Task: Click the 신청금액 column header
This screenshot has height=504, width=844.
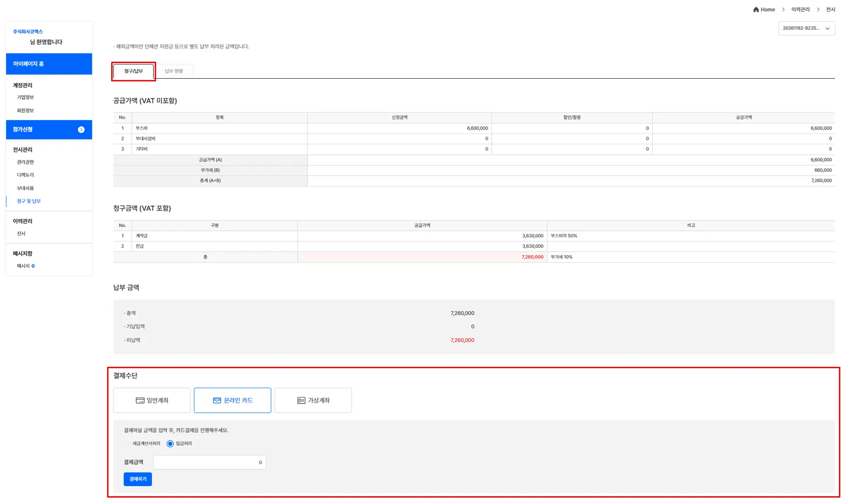Action: coord(400,118)
